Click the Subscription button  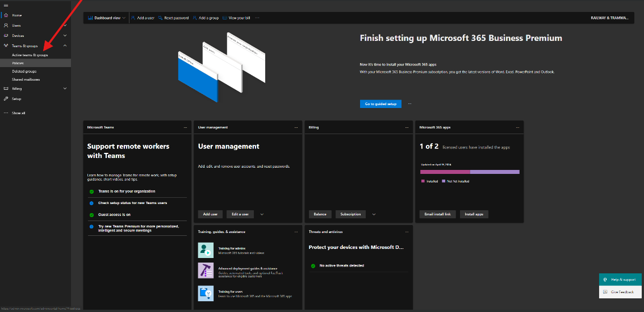pyautogui.click(x=350, y=214)
